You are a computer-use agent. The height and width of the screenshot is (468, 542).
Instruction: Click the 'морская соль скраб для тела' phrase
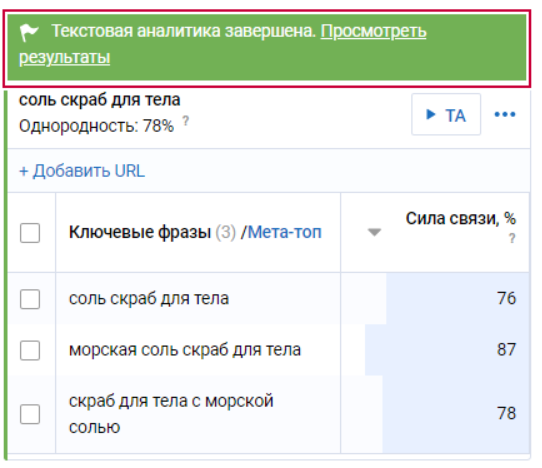click(185, 350)
